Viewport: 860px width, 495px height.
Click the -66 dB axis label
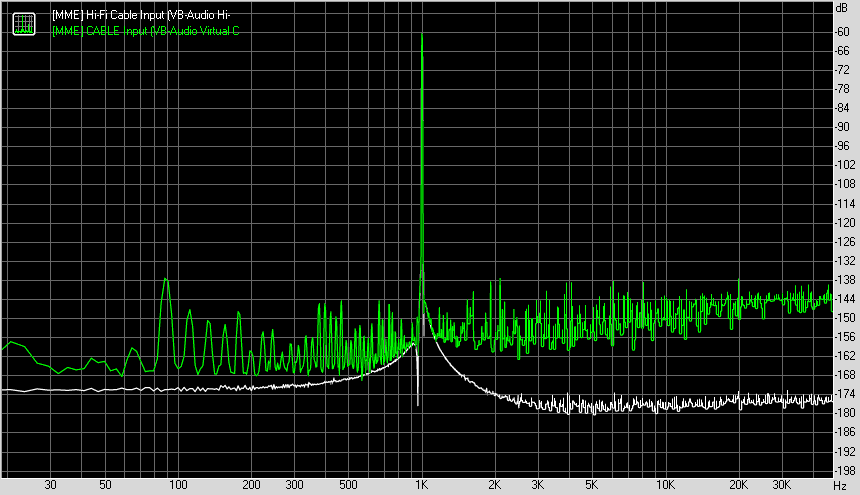tap(842, 51)
